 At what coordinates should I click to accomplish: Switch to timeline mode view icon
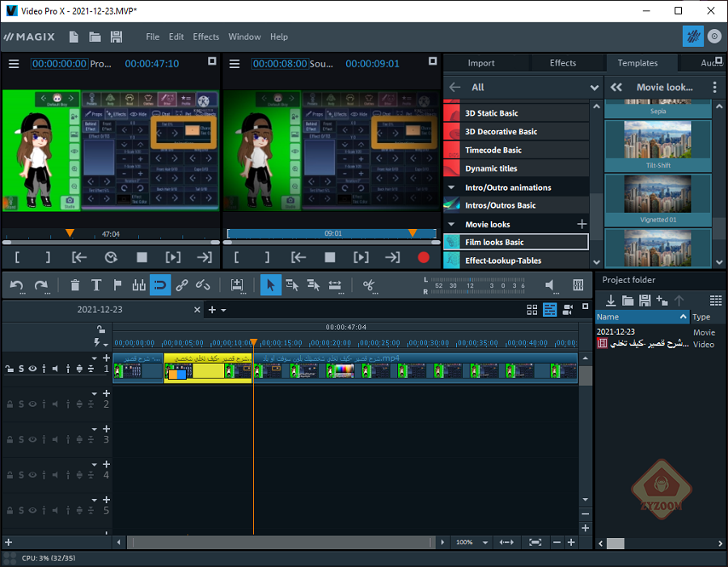tap(550, 310)
